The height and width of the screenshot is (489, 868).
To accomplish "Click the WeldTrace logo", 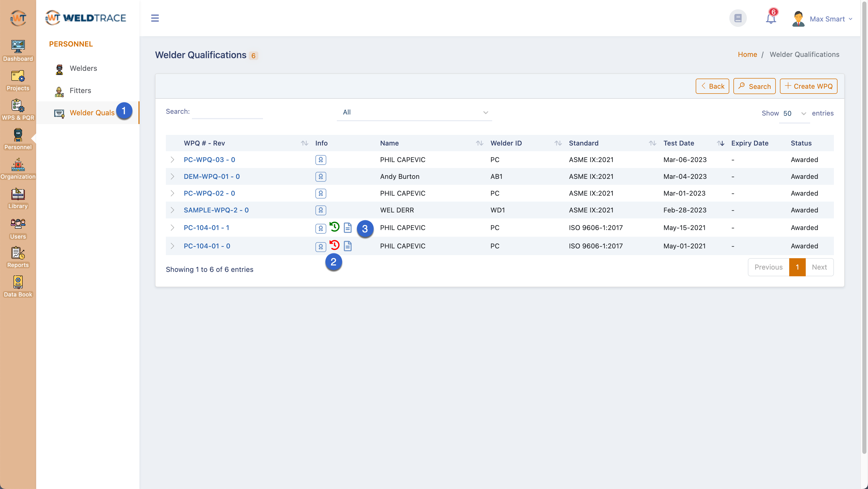I will pyautogui.click(x=86, y=18).
